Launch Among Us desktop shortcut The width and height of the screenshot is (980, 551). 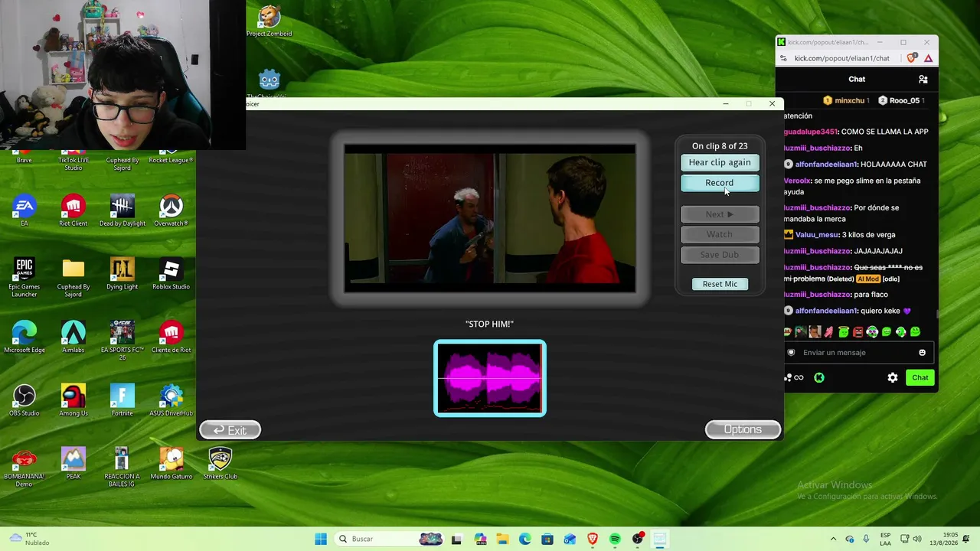[x=73, y=400]
